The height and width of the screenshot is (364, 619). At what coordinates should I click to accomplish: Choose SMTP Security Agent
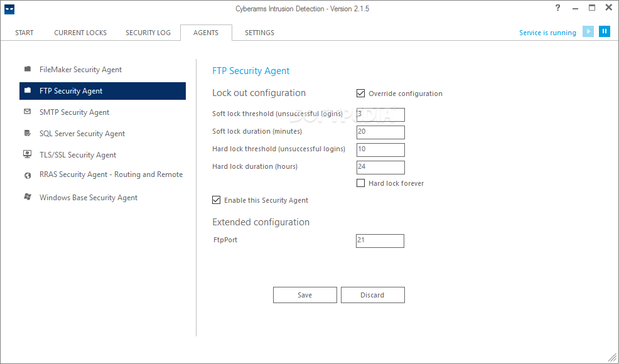(102, 112)
